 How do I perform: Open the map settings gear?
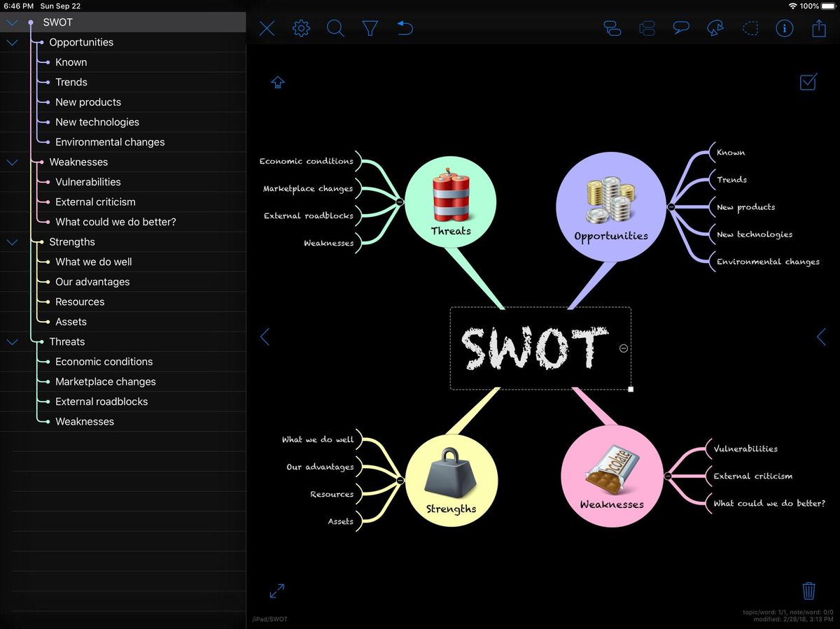(x=300, y=28)
